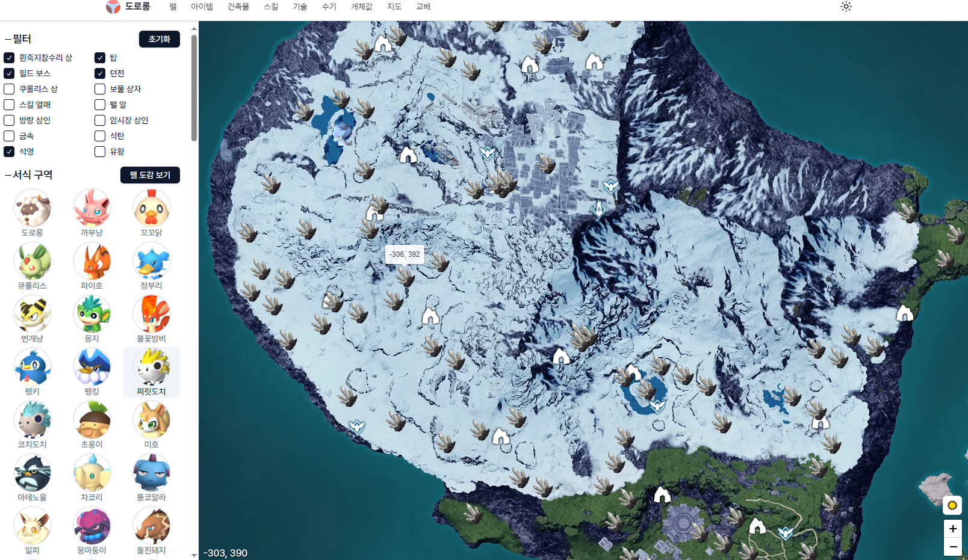Open the 팰 menu item

click(173, 7)
